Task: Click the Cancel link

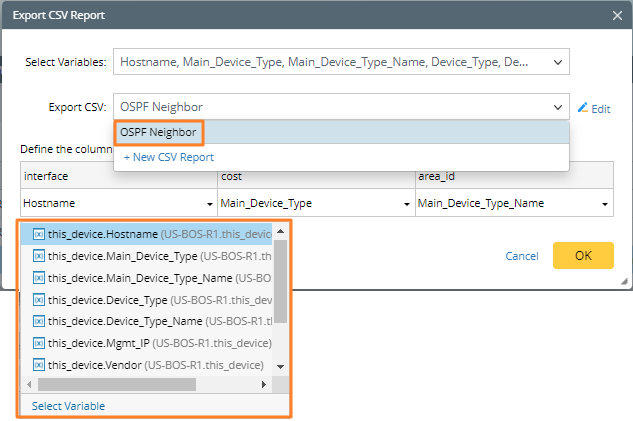Action: [x=522, y=256]
